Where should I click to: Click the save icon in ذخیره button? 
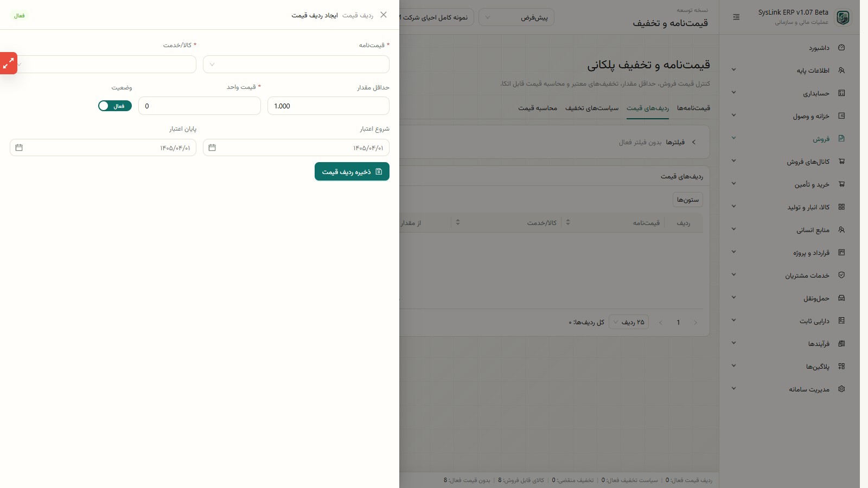pyautogui.click(x=379, y=171)
